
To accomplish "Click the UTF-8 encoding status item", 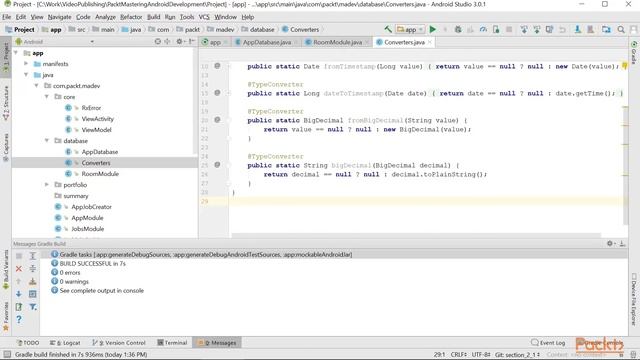I will (481, 354).
